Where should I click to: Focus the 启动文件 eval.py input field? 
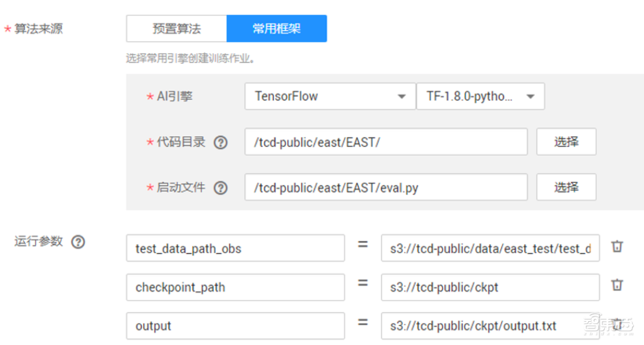click(x=386, y=188)
